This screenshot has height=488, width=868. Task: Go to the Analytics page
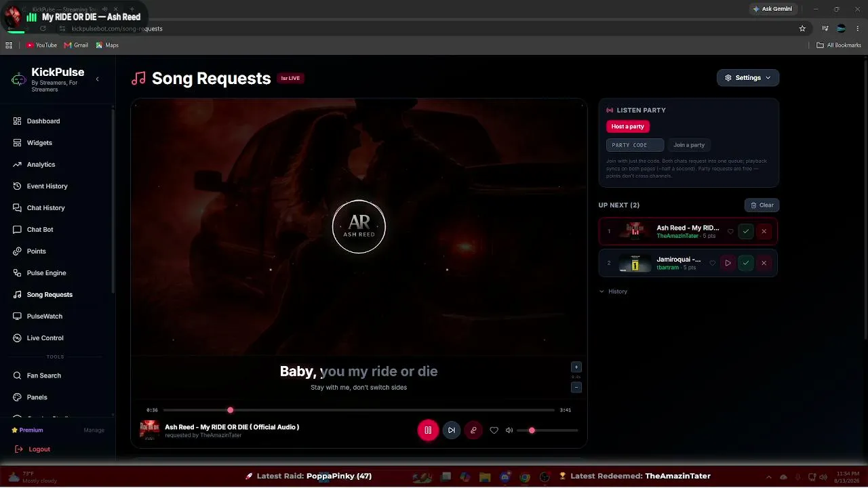pos(41,165)
